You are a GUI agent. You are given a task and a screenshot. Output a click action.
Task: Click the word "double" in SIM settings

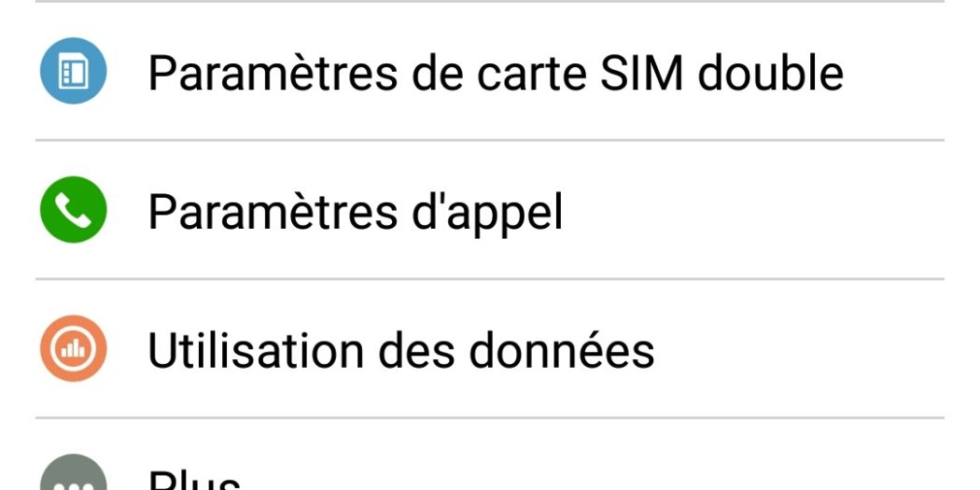771,73
